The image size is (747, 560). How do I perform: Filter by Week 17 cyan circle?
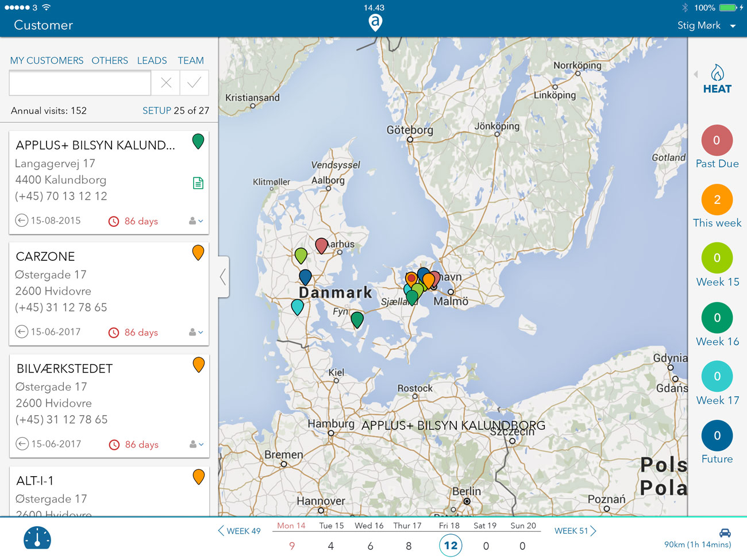point(717,377)
